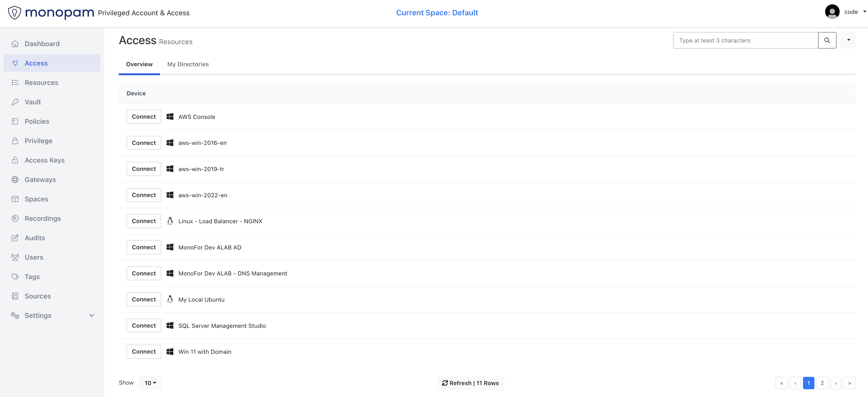Click the monopam shield logo

[15, 13]
